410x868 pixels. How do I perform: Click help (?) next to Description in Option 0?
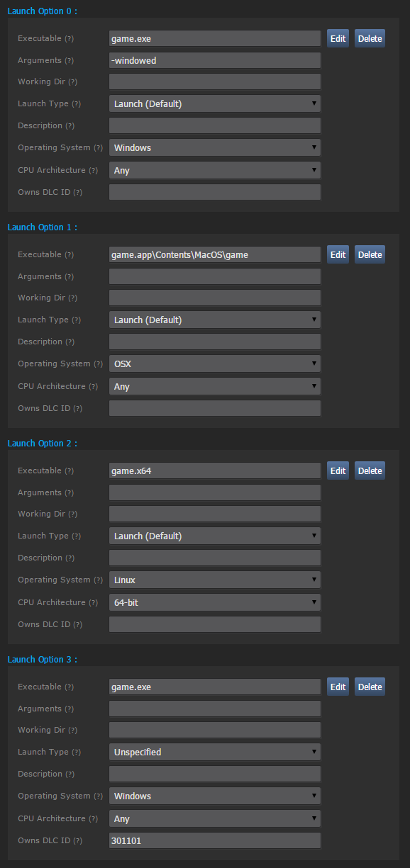coord(70,126)
